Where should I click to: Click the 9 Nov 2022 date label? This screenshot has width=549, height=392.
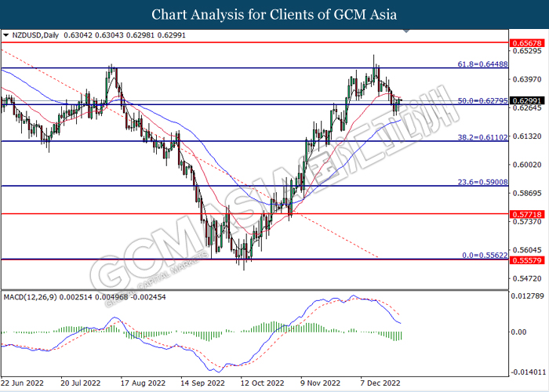pos(320,383)
